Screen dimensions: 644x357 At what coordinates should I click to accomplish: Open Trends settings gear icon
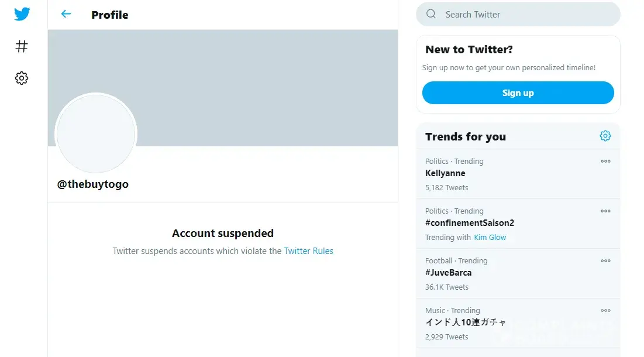pyautogui.click(x=605, y=136)
